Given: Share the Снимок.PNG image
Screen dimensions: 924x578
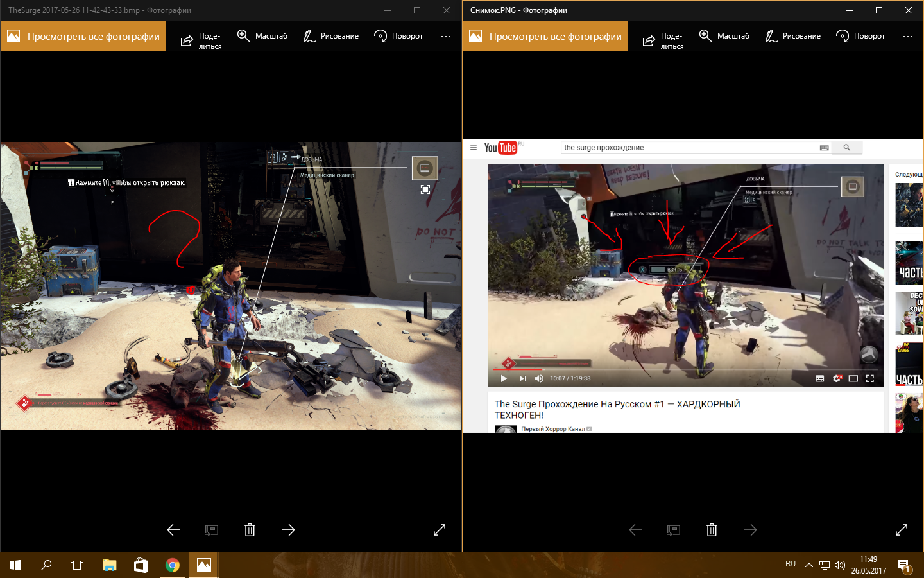Looking at the screenshot, I should coord(663,40).
